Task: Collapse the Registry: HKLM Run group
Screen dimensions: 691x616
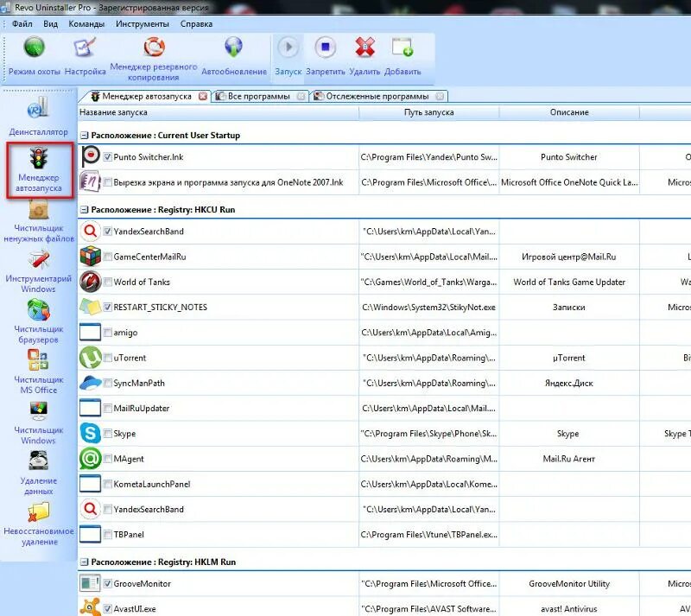Action: (x=84, y=562)
